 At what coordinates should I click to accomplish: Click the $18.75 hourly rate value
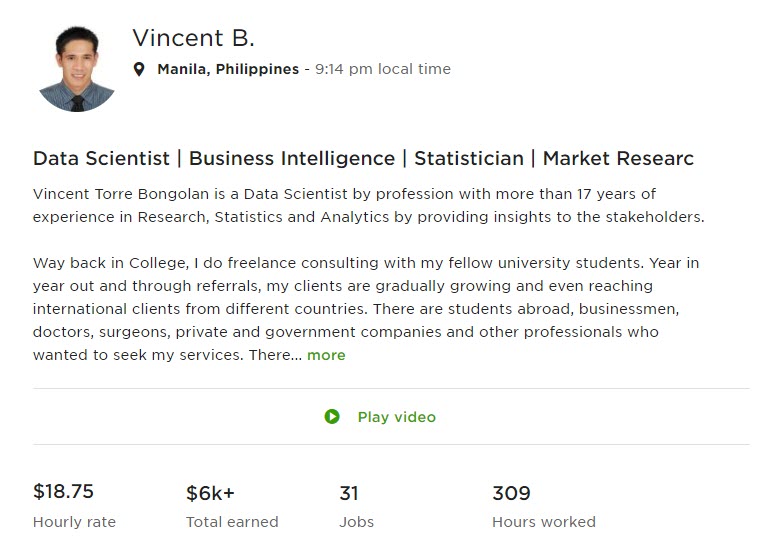pyautogui.click(x=64, y=492)
